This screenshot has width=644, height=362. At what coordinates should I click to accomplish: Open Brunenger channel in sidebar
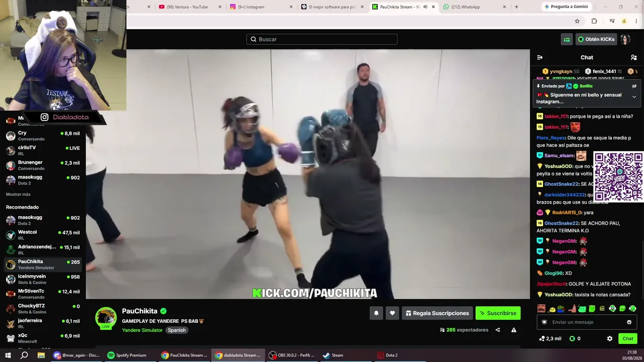coord(43,165)
